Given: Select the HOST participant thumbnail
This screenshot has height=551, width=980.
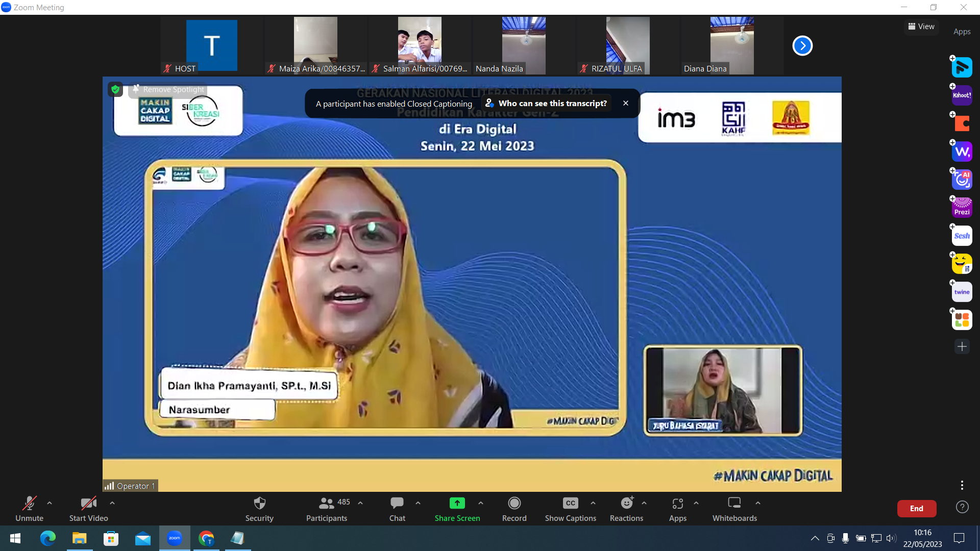Looking at the screenshot, I should [212, 45].
